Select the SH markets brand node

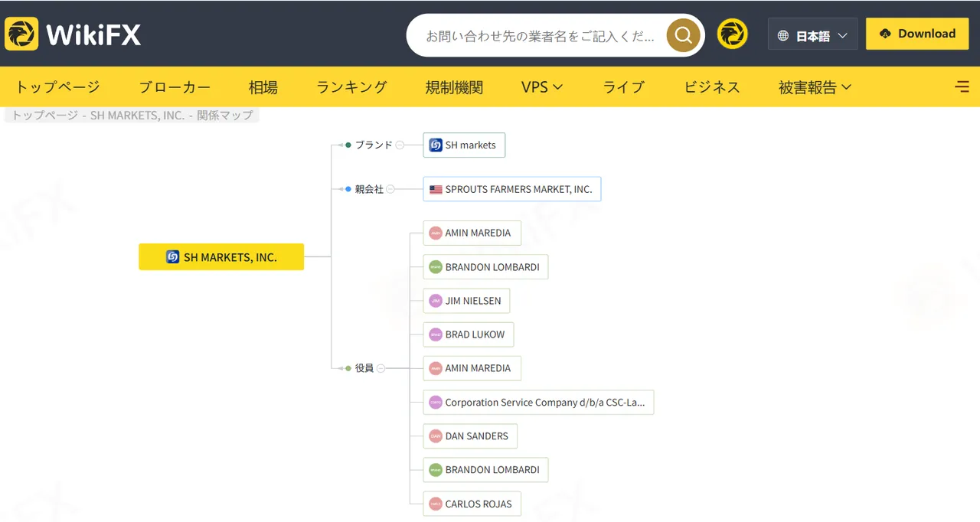pyautogui.click(x=464, y=145)
